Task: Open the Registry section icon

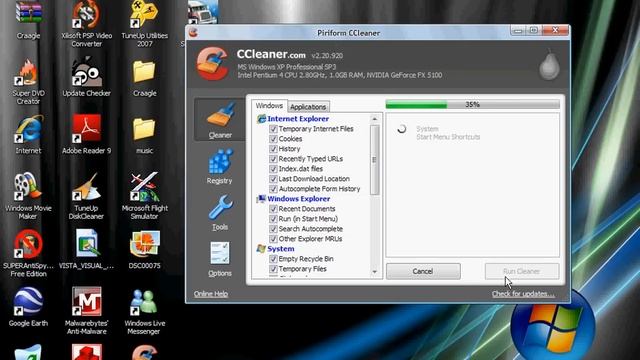Action: 220,161
